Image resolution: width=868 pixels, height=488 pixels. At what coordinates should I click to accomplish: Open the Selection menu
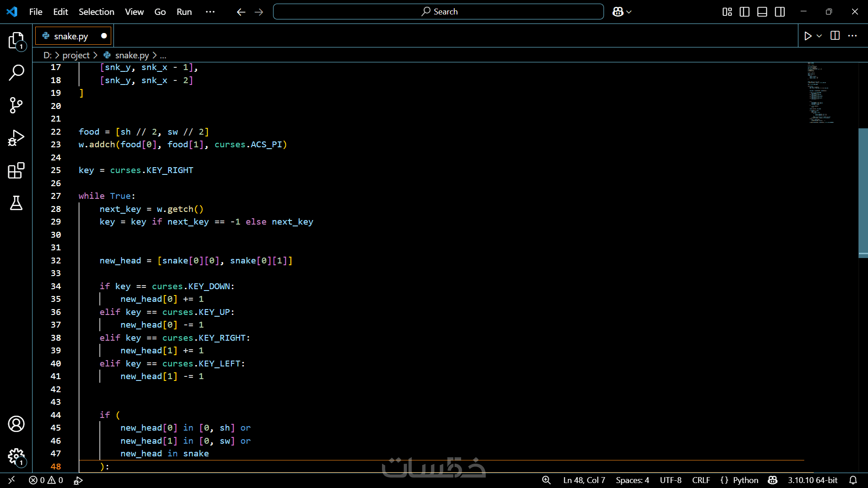[x=96, y=12]
